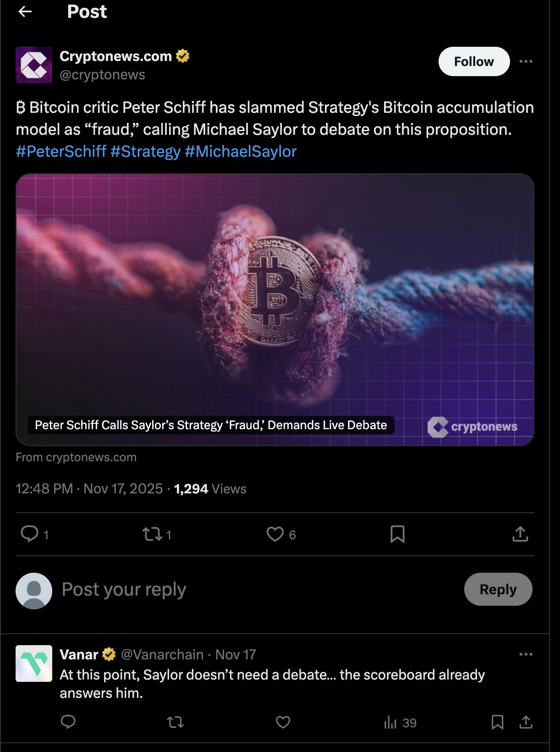Open Cryptonews.com profile avatar
The image size is (560, 752).
pos(34,65)
